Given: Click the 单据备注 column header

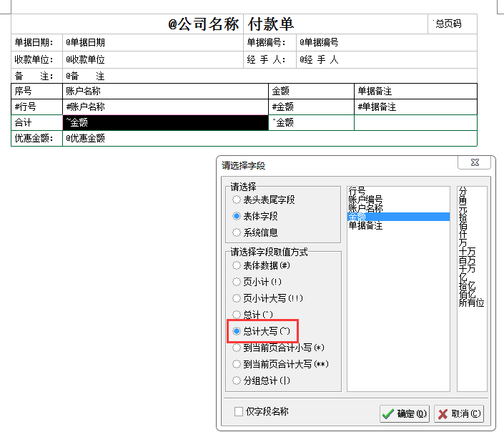Looking at the screenshot, I should tap(415, 91).
